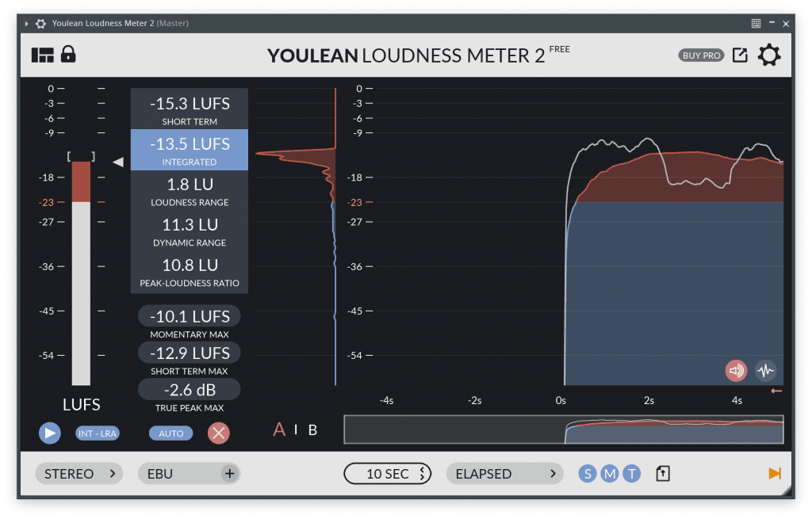Select the 10.8 LU Peak-Loudness Ratio readout
Screen dimensions: 812x519
(190, 272)
